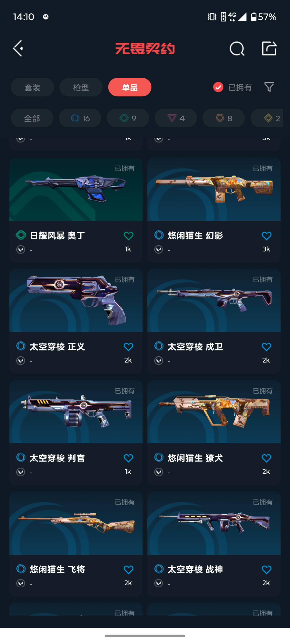Tap the back arrow icon

(x=18, y=49)
